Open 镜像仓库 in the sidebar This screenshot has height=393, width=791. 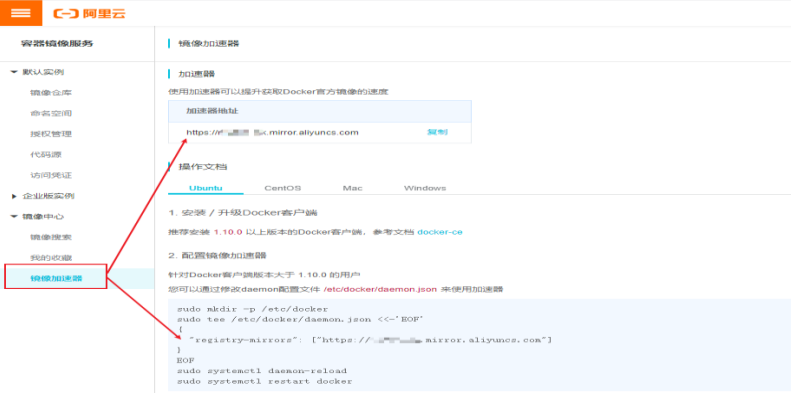coord(50,93)
